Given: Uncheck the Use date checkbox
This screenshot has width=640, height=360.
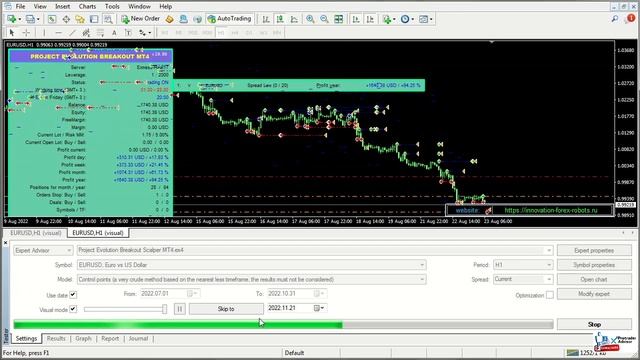Looking at the screenshot, I should (73, 294).
